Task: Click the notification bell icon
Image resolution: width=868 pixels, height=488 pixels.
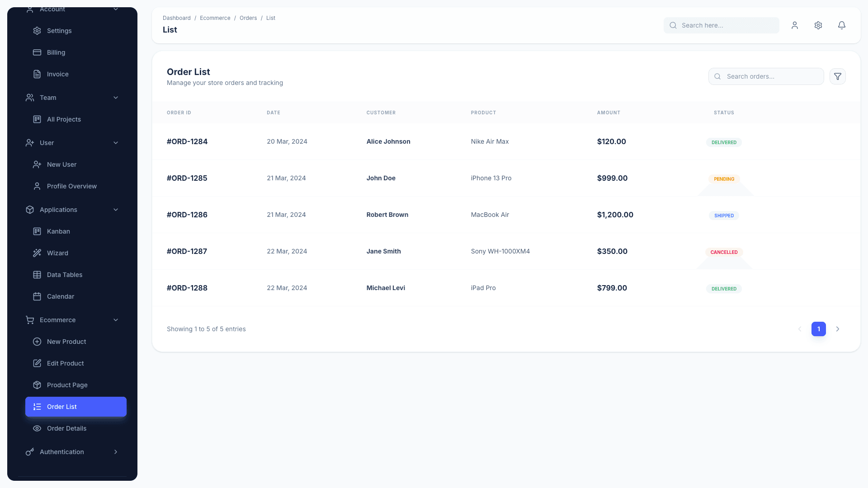Action: pos(841,25)
